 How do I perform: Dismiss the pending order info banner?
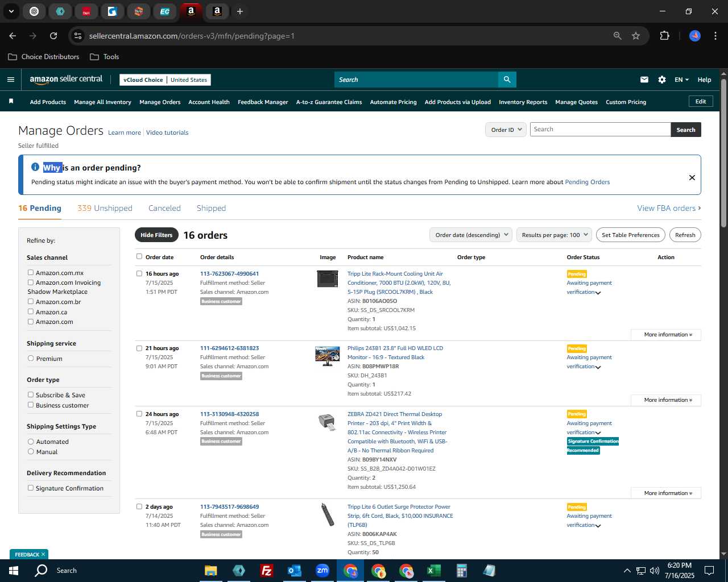coord(692,177)
